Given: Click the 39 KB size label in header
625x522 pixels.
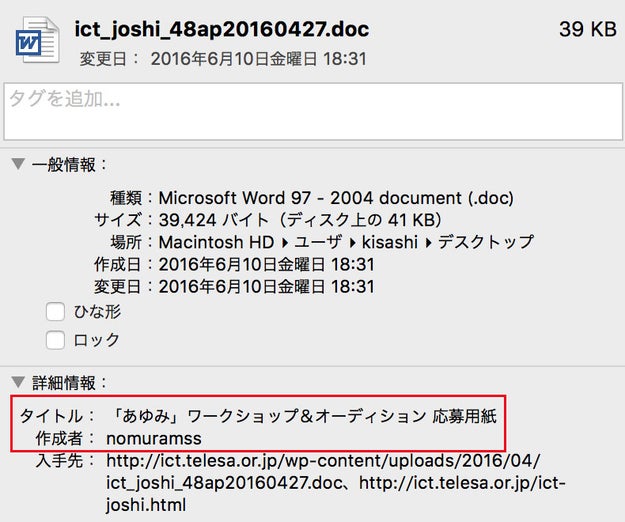Looking at the screenshot, I should [x=588, y=29].
